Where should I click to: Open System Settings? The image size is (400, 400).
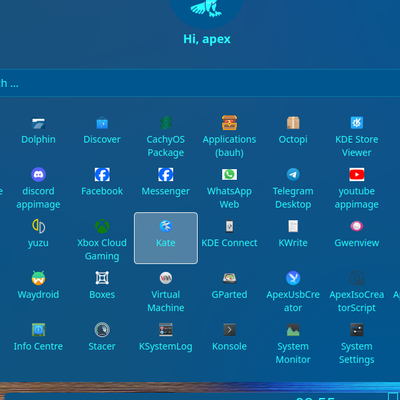[357, 330]
